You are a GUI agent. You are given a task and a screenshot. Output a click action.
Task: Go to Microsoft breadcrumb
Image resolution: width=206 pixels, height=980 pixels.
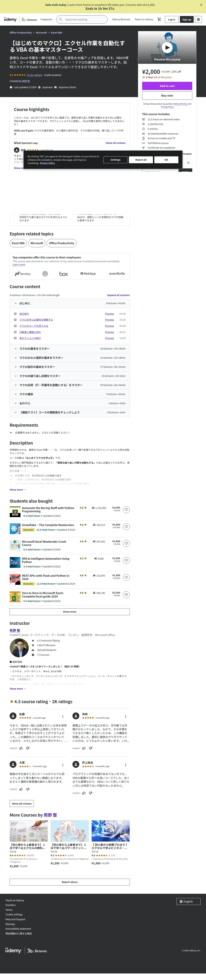[x=41, y=33]
